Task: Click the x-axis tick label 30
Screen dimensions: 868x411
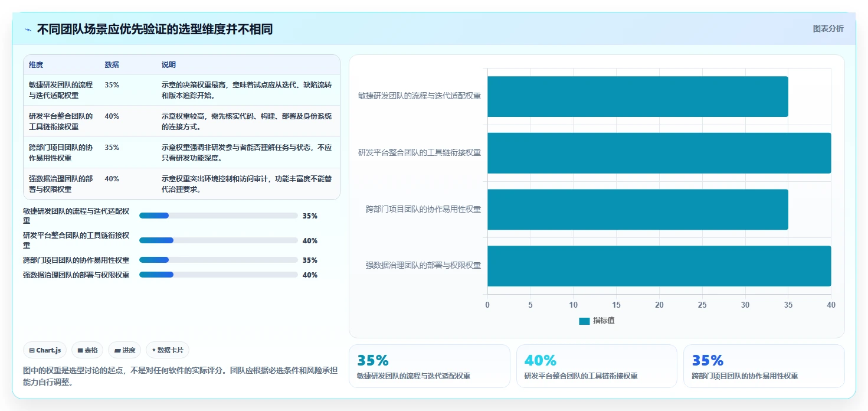Action: (745, 305)
